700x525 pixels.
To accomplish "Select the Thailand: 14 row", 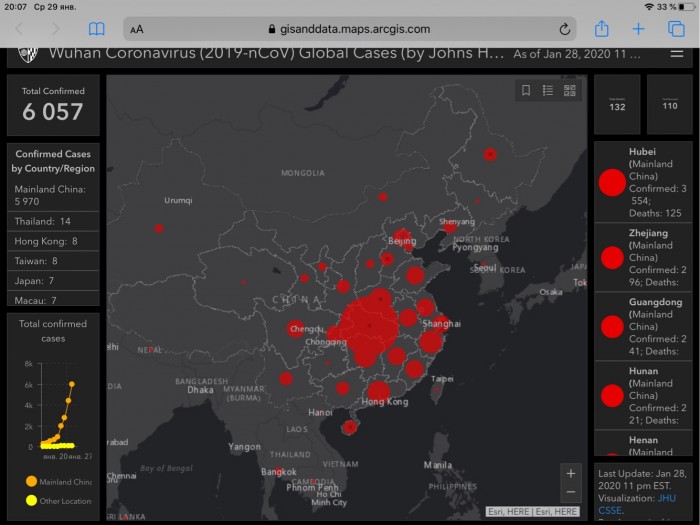I will (x=53, y=221).
